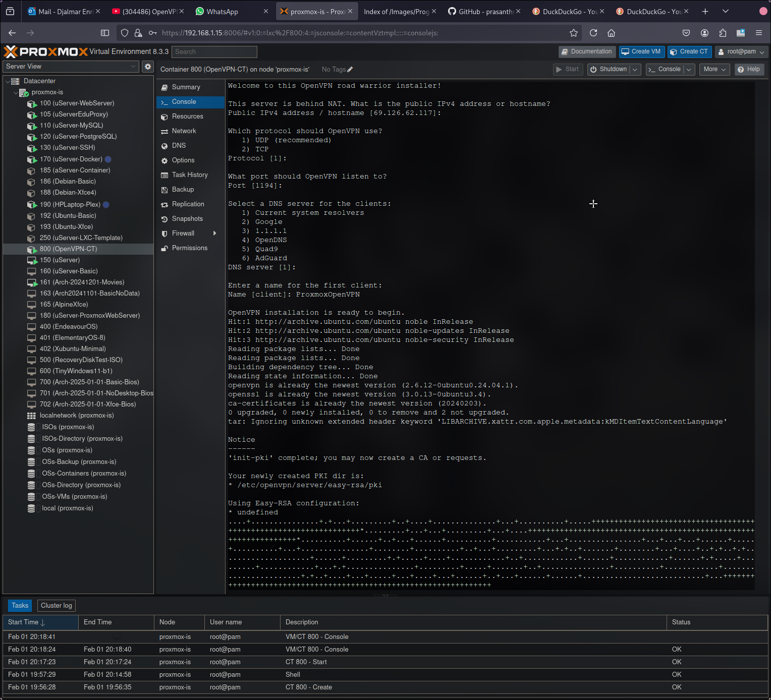Viewport: 771px width, 700px height.
Task: Open Server View settings gear
Action: (x=148, y=67)
